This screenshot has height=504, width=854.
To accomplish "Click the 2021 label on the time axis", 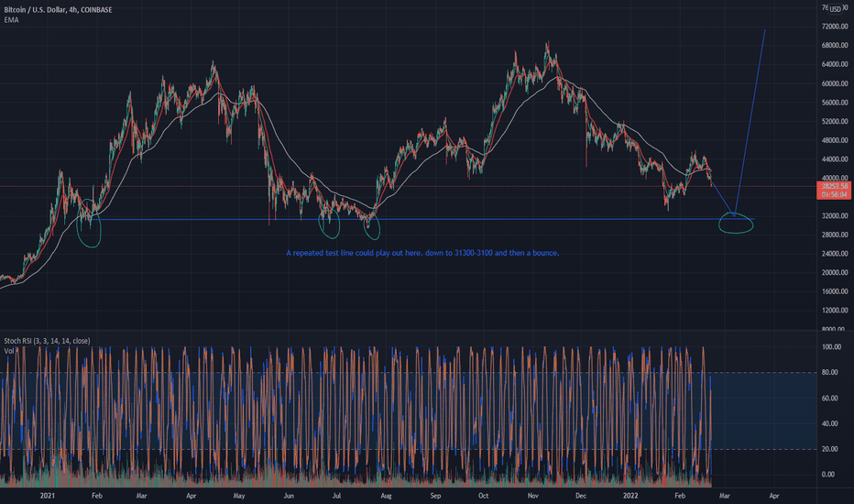I will coord(48,496).
